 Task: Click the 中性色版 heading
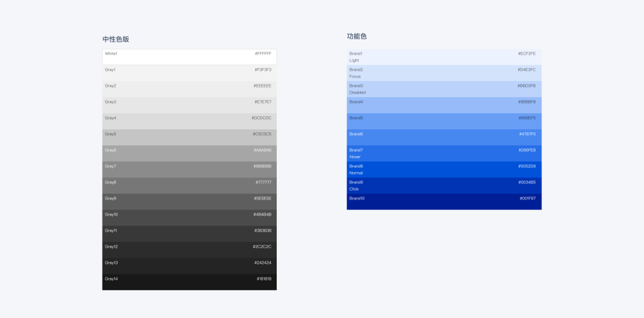coord(116,39)
